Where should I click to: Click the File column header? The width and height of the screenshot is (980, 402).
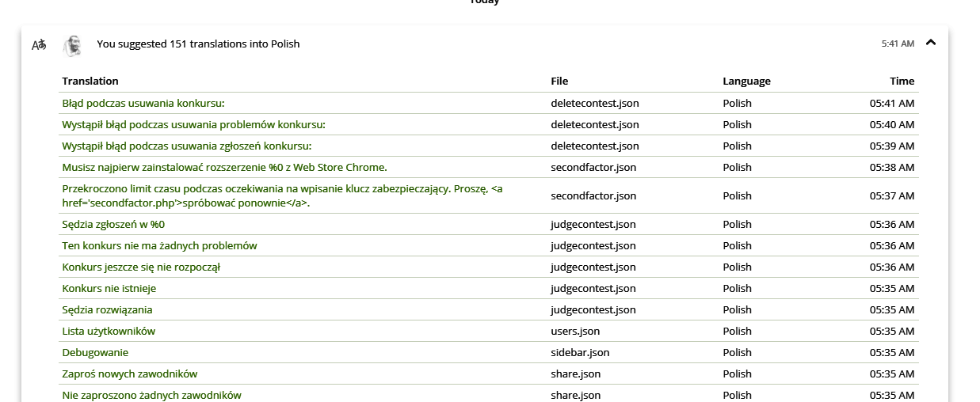559,81
